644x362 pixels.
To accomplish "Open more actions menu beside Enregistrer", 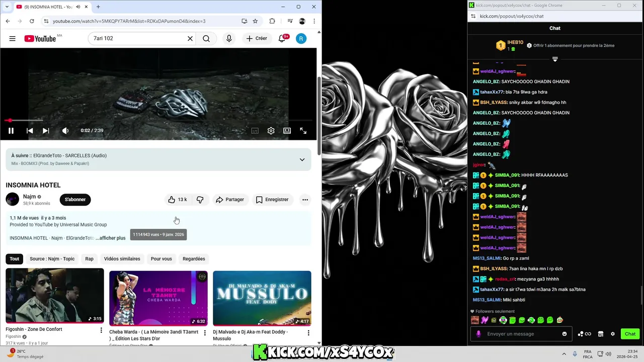I will [305, 200].
